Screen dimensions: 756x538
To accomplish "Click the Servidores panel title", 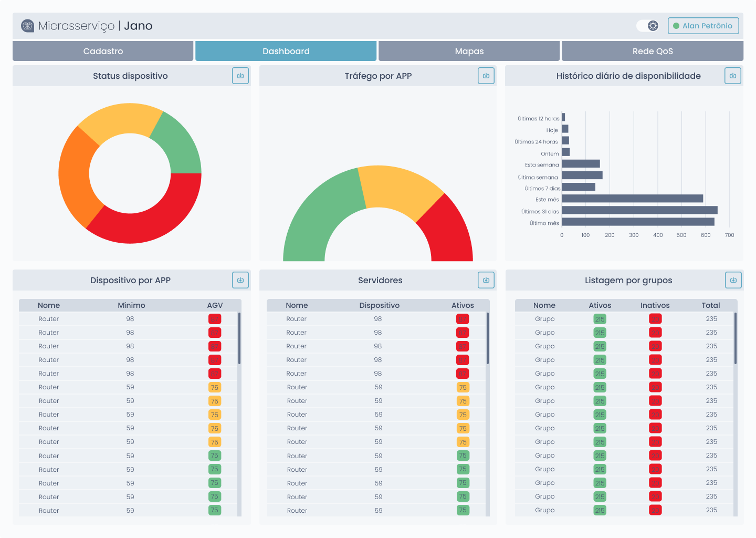I will tap(380, 280).
